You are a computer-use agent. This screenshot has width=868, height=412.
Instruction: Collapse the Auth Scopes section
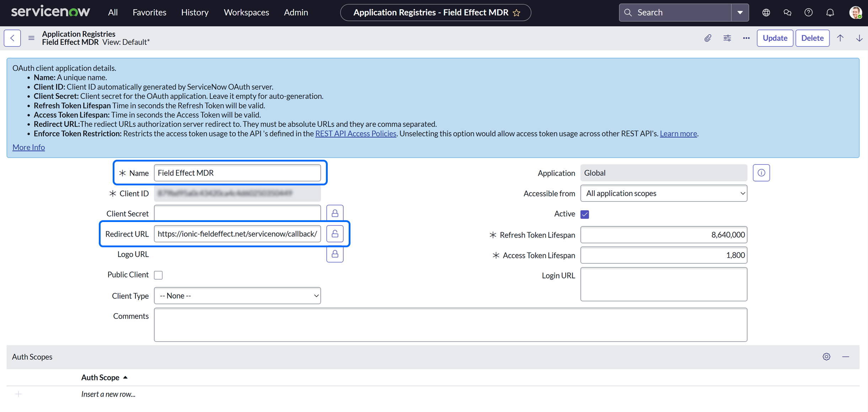pos(846,356)
